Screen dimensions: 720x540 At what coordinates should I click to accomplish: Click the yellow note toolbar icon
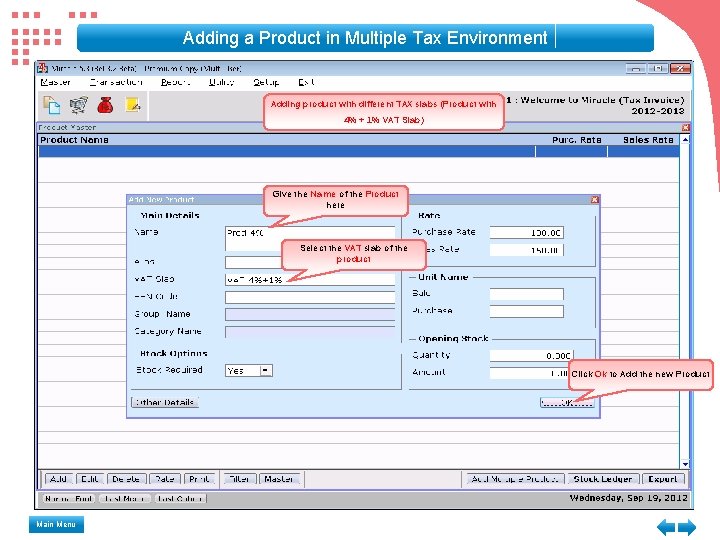(x=133, y=105)
